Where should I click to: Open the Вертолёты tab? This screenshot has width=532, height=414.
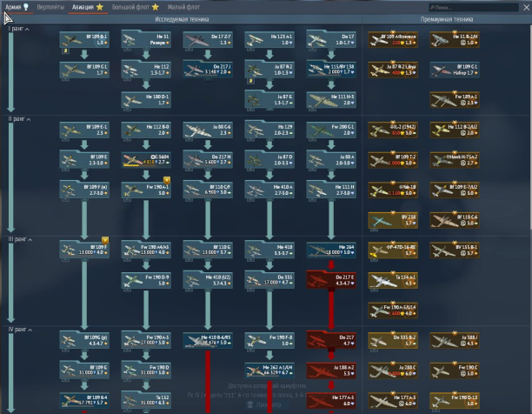pos(51,7)
